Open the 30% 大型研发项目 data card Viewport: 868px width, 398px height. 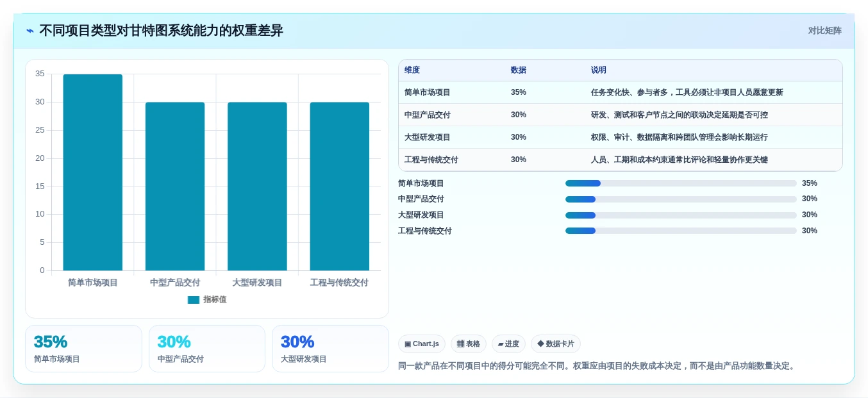pos(330,349)
